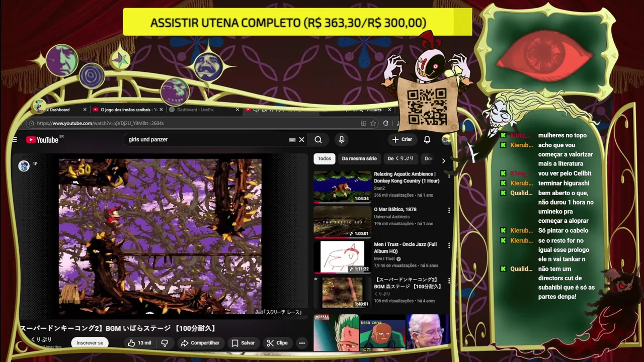Open the on-screen keyboard icon in search box
Screen dimensions: 644x362
point(292,140)
